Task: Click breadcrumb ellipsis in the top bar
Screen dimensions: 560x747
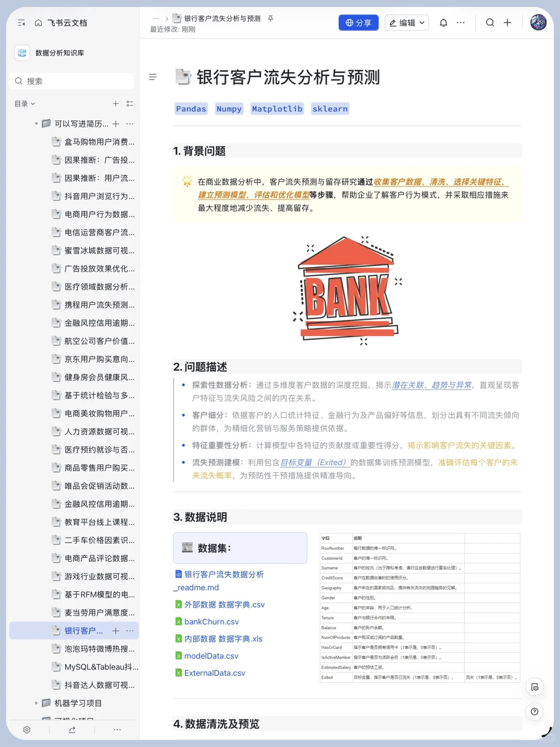Action: coord(156,19)
